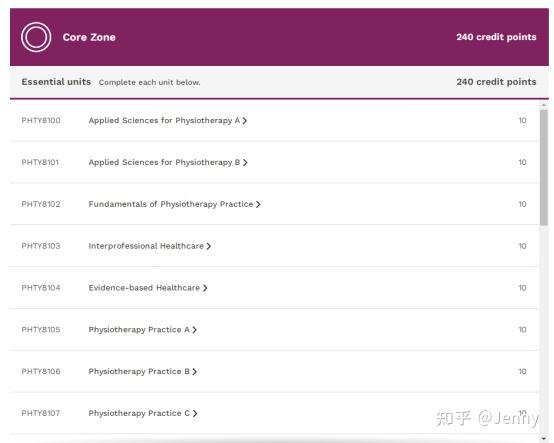This screenshot has width=554, height=443.
Task: Click the Core Zone circle icon
Action: click(36, 37)
